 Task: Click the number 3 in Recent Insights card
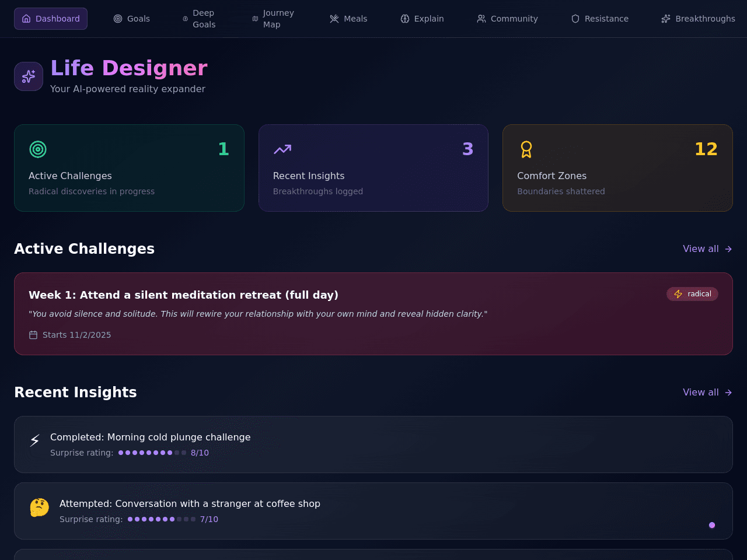coord(468,149)
